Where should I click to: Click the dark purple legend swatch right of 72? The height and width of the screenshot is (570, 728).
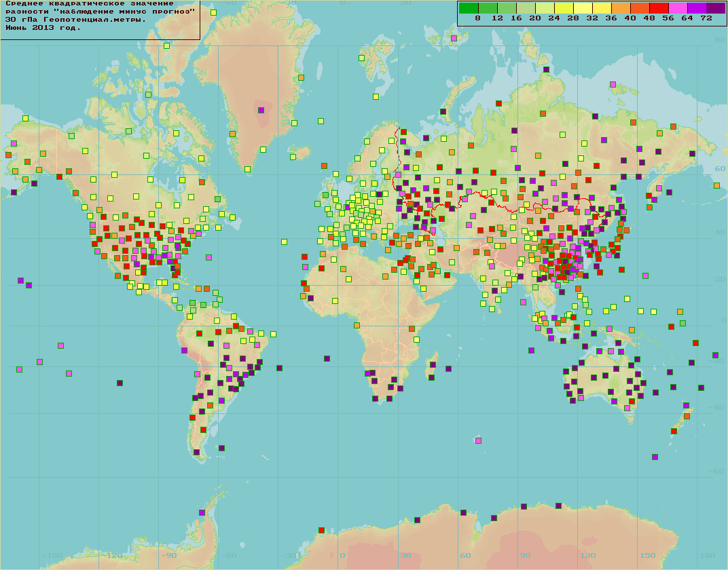(x=716, y=8)
